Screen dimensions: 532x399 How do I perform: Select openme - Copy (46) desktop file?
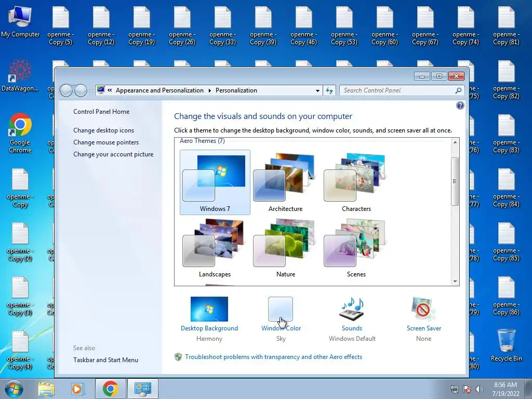tap(303, 26)
